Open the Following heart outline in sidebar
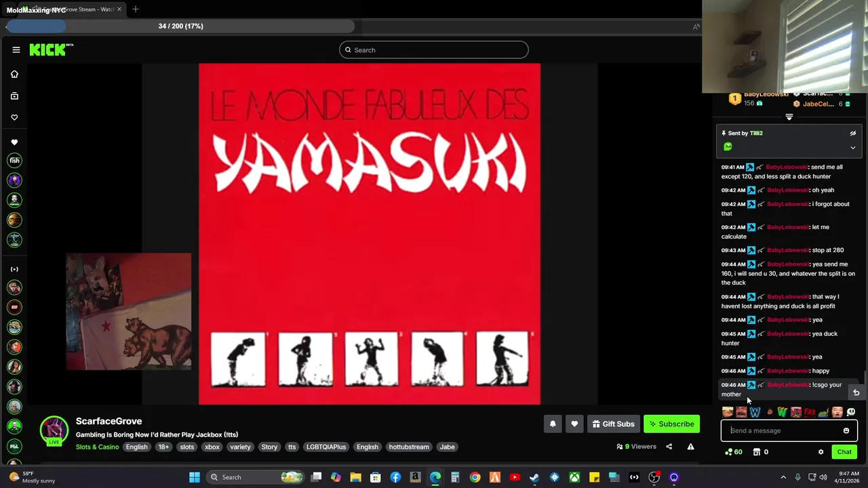Image resolution: width=868 pixels, height=488 pixels. click(x=14, y=118)
